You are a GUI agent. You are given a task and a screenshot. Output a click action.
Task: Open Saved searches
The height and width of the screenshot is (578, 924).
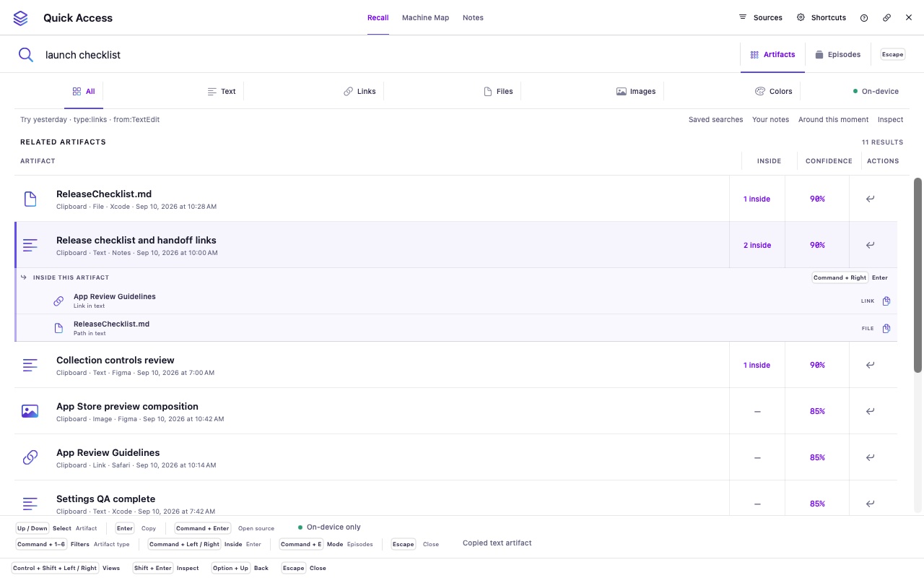(715, 120)
